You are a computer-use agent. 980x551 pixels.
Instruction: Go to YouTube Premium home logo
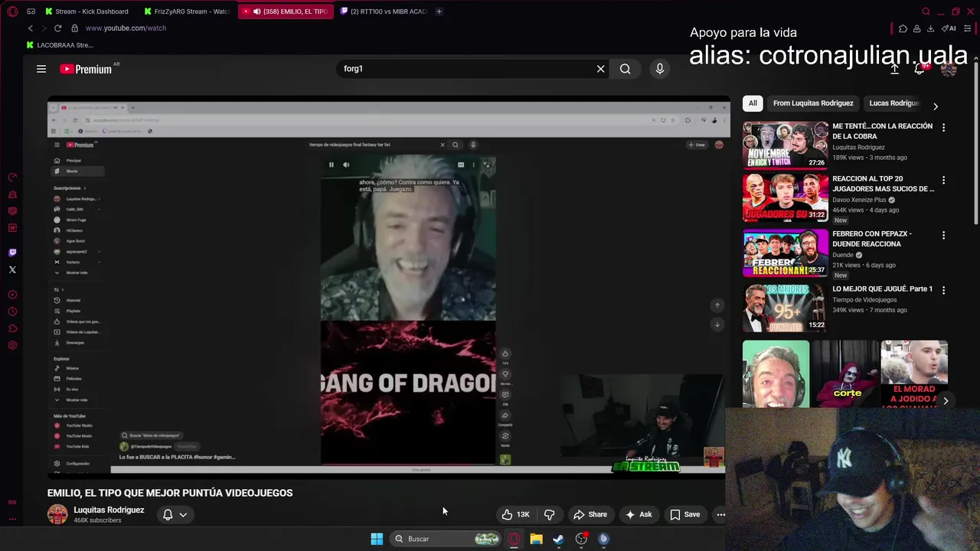point(86,69)
